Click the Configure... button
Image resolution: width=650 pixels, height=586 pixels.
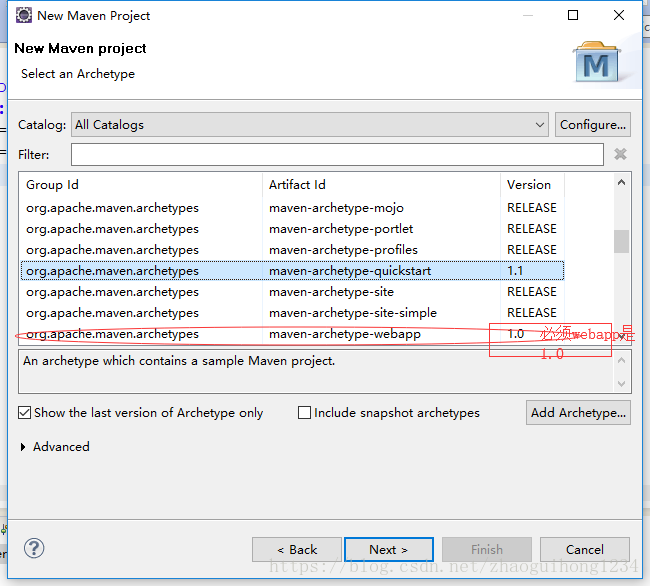[593, 125]
